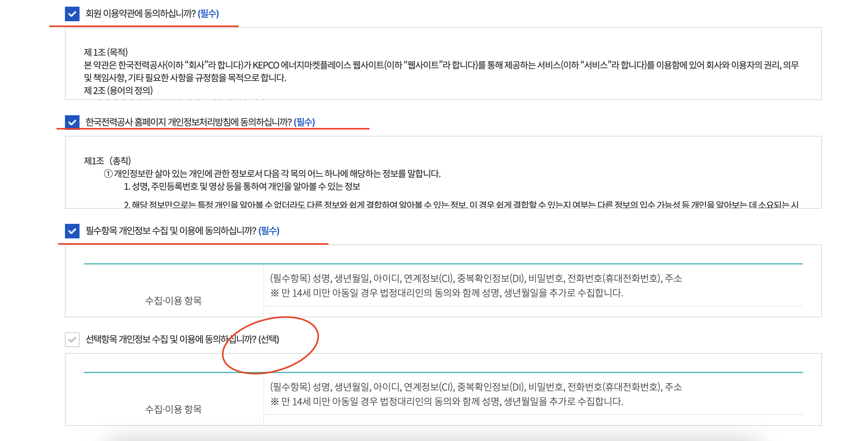Check the 선택항목 개인정보 수집 checkbox

[x=72, y=339]
